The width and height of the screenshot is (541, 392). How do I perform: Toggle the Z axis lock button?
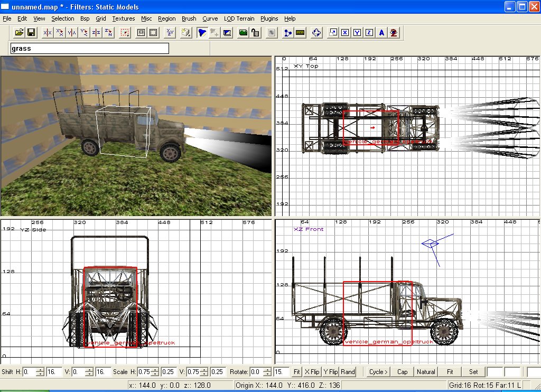point(369,33)
